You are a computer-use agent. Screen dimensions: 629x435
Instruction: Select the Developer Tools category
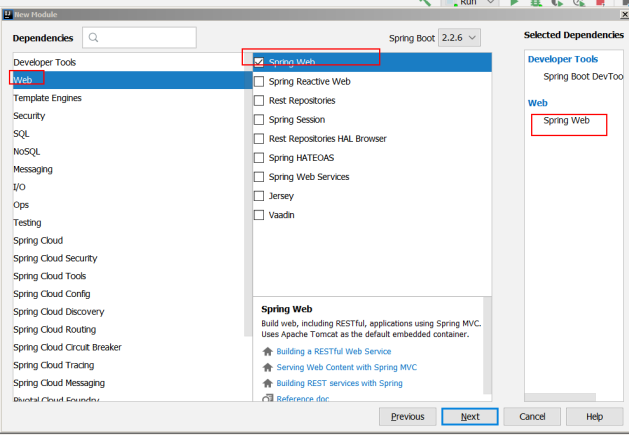pos(128,62)
